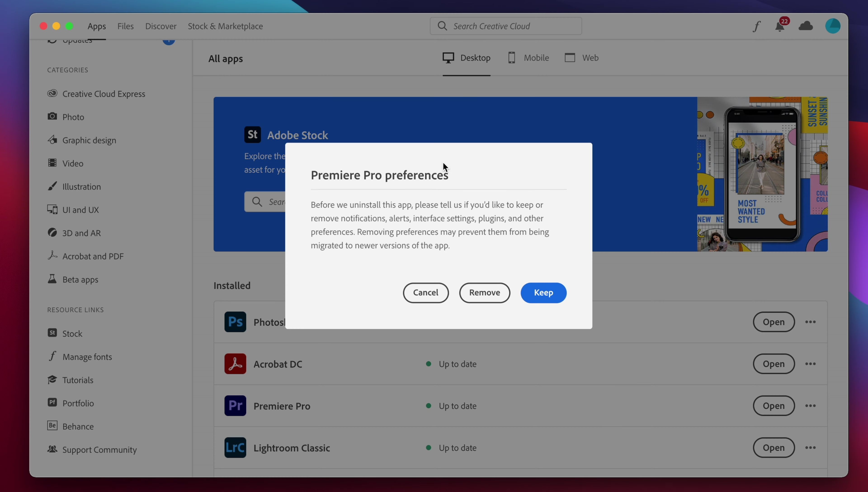The image size is (868, 492).
Task: Click the Adobe Stock phone promo image
Action: (762, 174)
